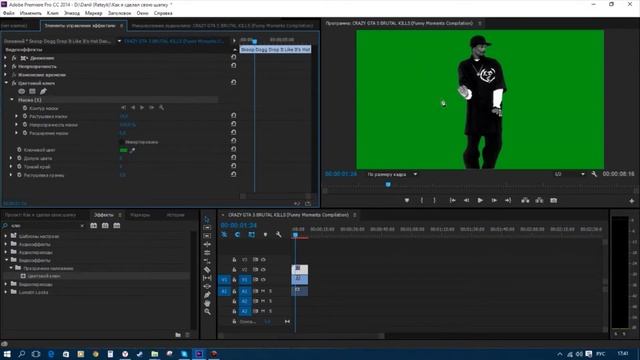
Task: Select Цветовой ключ effect in Effects list
Action: point(44,276)
